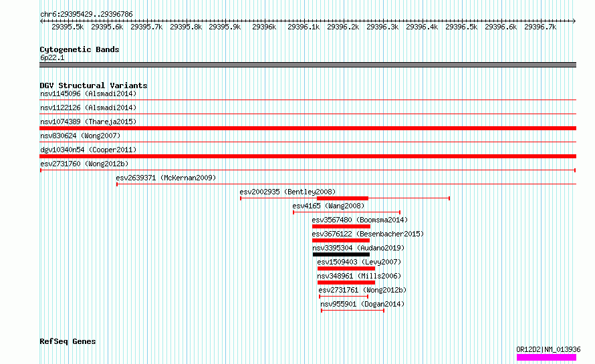Image resolution: width=595 pixels, height=364 pixels.
Task: Click the gray 6p22.1 cytogenetic band bar
Action: (308, 65)
